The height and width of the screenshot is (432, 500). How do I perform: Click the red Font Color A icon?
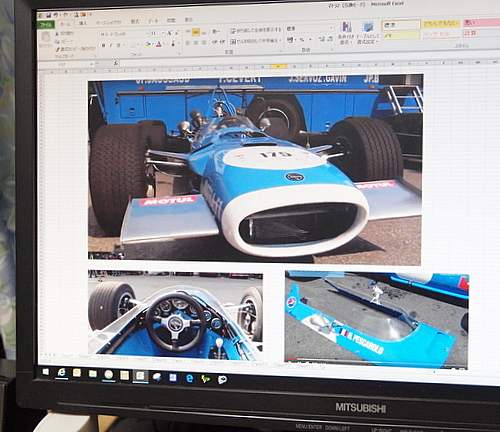pos(159,44)
